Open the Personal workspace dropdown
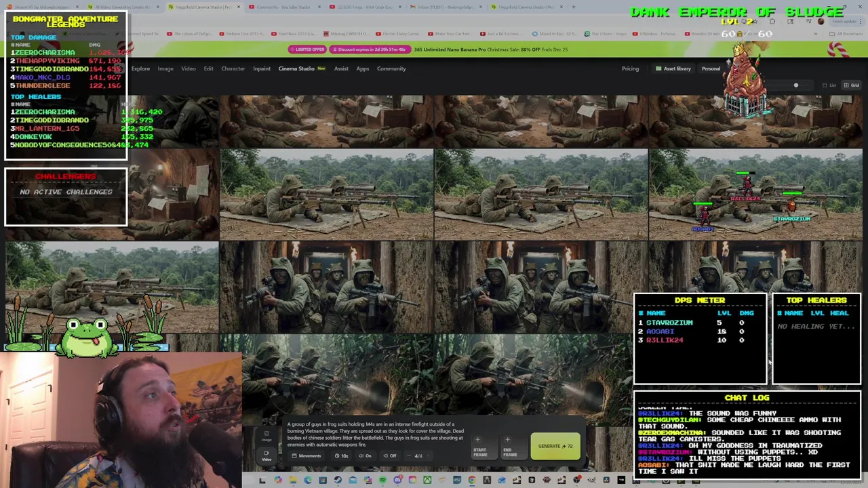Image resolution: width=868 pixels, height=488 pixels. coord(711,68)
